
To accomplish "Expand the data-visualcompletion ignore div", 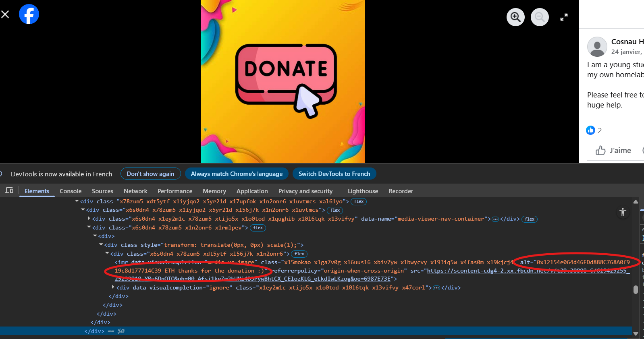I will pos(113,287).
